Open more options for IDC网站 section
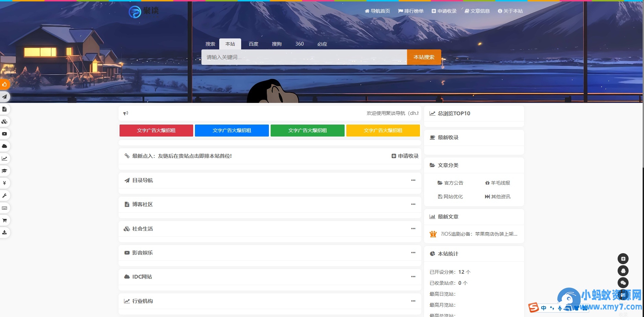 tap(413, 277)
